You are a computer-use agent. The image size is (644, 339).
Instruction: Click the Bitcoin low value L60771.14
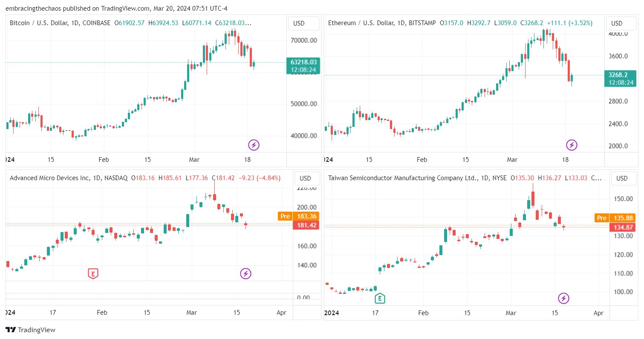coord(197,23)
